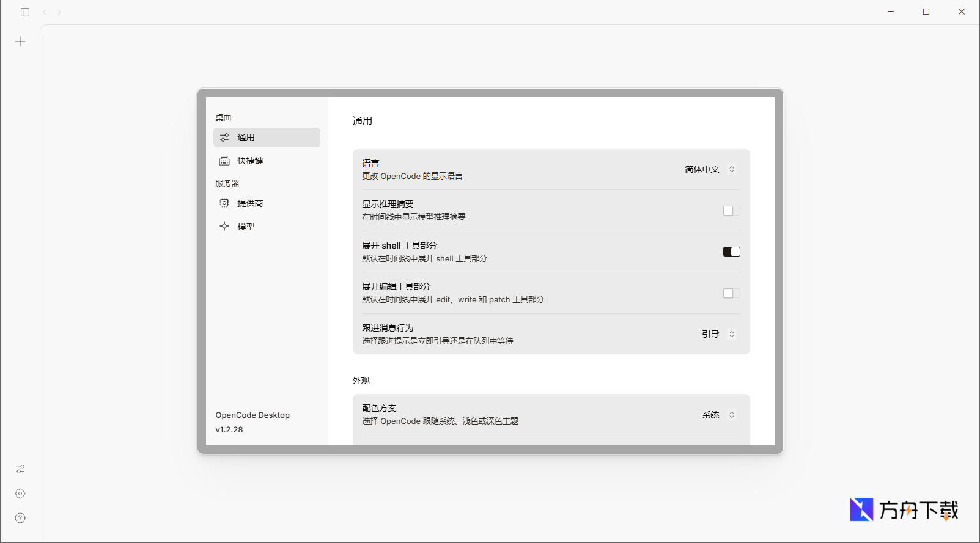Click the 外观 section heading
The height and width of the screenshot is (543, 980).
[361, 381]
